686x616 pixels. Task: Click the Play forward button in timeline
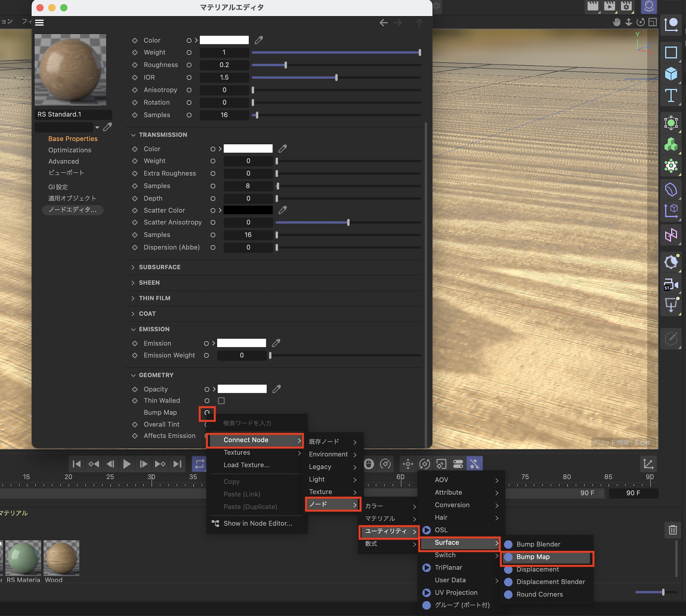pos(127,464)
